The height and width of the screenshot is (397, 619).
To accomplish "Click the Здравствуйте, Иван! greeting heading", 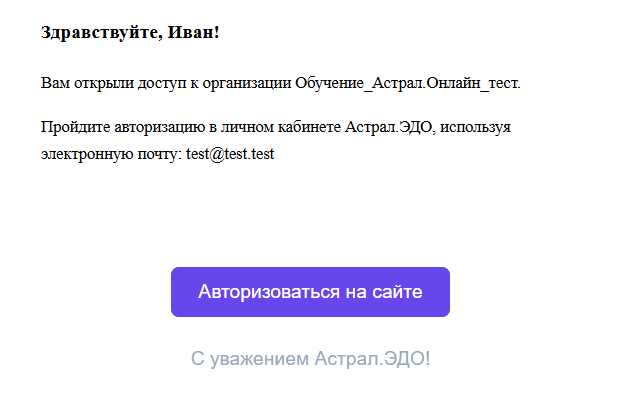I will coord(130,32).
